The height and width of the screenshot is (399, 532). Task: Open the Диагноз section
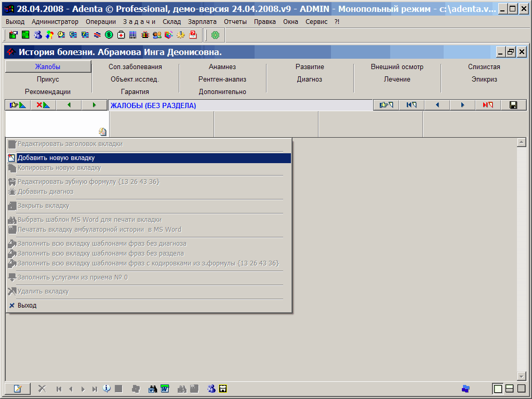(x=310, y=79)
